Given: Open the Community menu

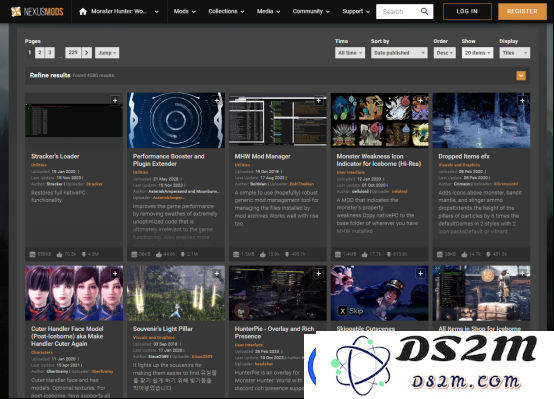Looking at the screenshot, I should 311,11.
